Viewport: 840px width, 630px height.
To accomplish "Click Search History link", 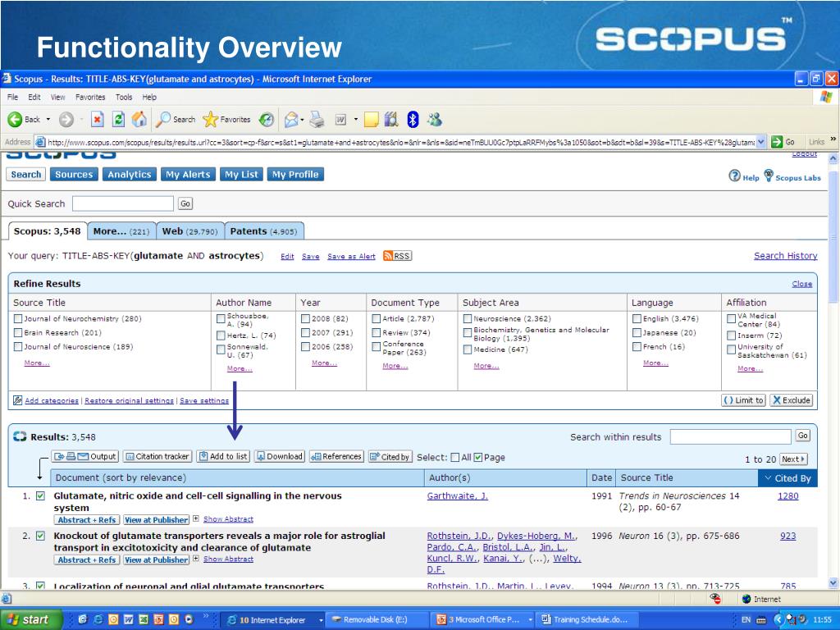I will coord(785,256).
